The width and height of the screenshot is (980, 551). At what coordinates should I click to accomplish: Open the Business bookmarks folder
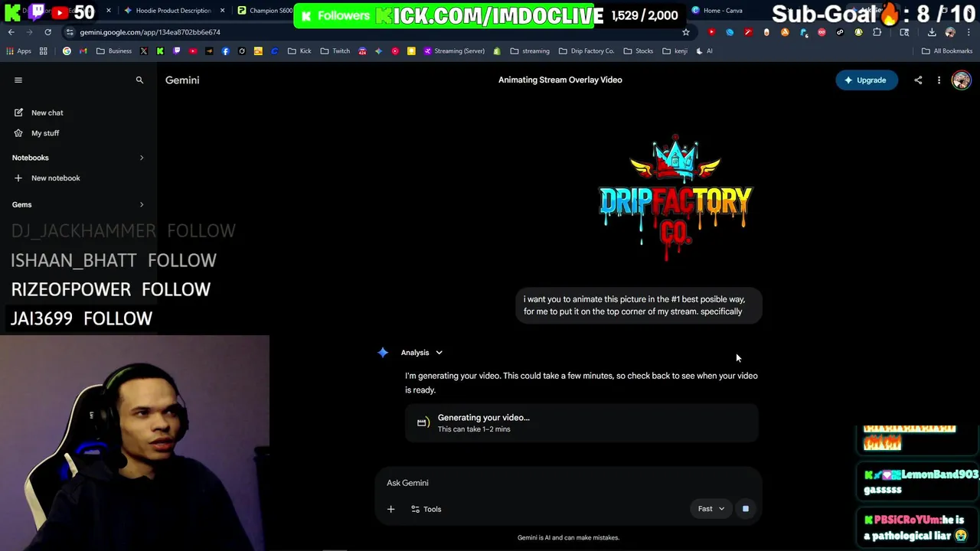tap(114, 51)
